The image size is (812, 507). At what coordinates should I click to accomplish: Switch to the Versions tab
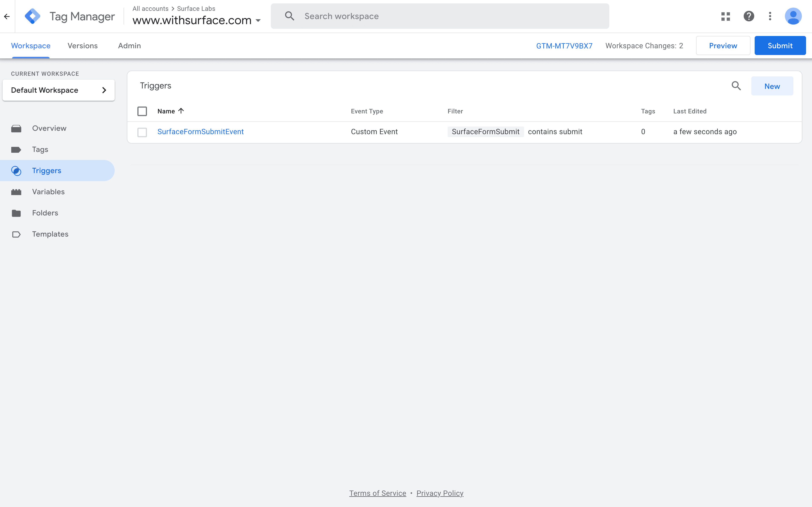[x=83, y=46]
